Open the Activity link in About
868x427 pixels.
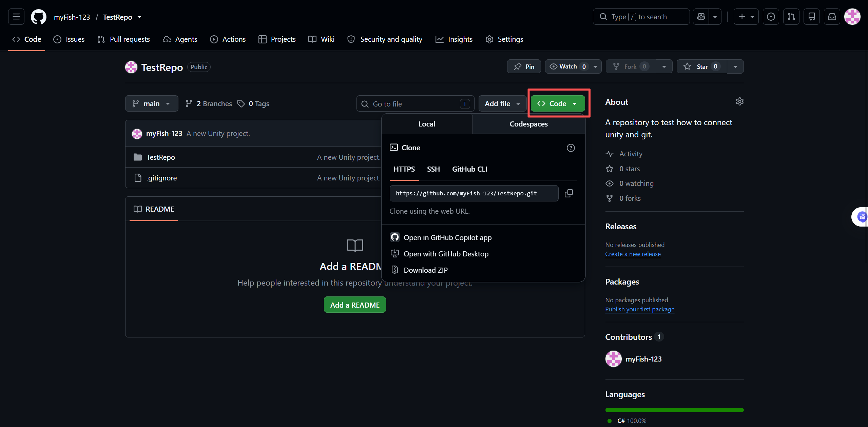[624, 154]
